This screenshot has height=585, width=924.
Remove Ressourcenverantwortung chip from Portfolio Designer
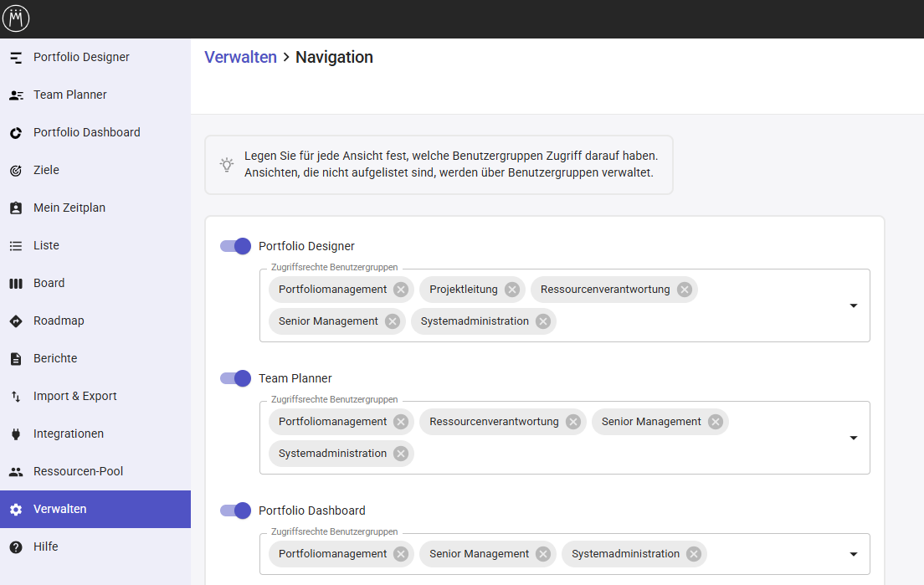point(684,290)
